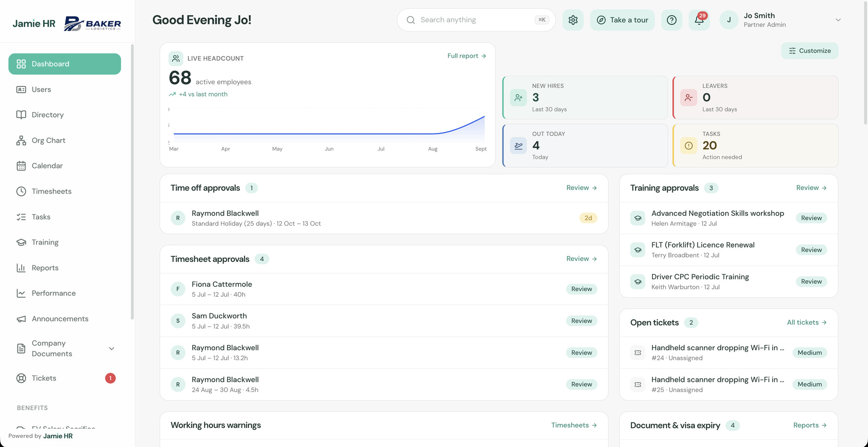This screenshot has height=447, width=868.
Task: Click ticket icon for ticket #25
Action: [638, 384]
